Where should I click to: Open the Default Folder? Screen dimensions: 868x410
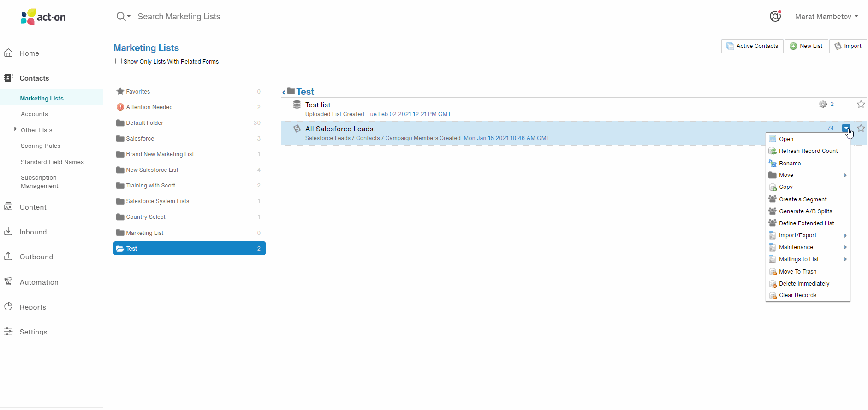[x=189, y=123]
